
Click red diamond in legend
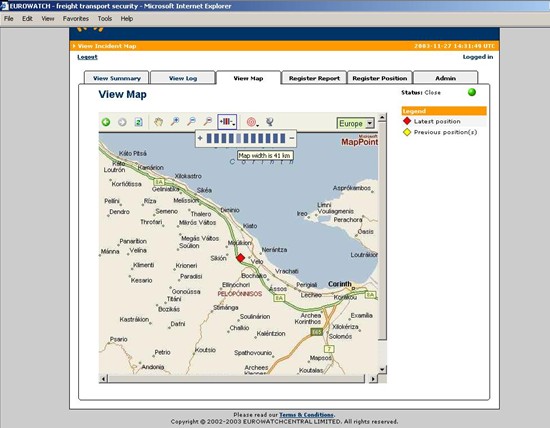(407, 121)
